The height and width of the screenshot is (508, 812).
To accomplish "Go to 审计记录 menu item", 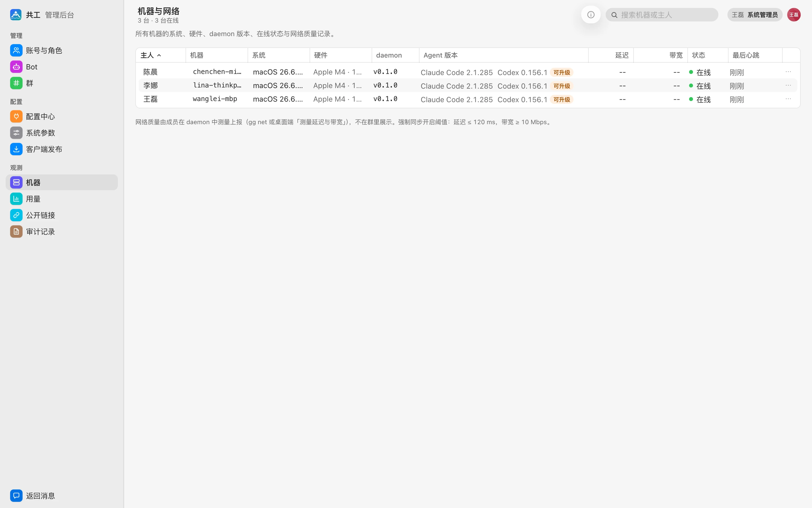I will [x=62, y=231].
